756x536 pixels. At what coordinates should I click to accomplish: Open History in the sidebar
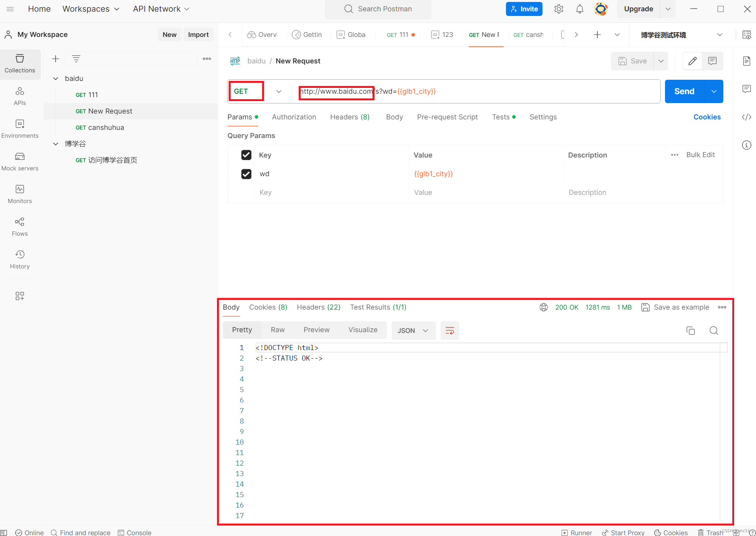coord(20,259)
